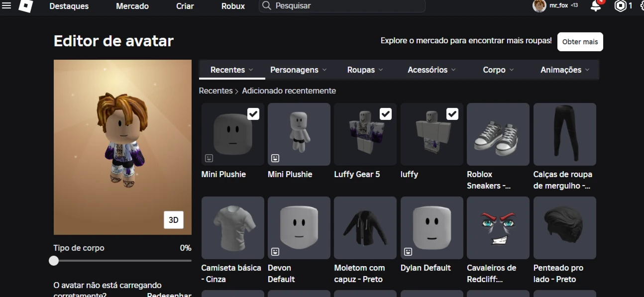This screenshot has height=297, width=644.
Task: Open notifications bell icon
Action: pos(596,6)
